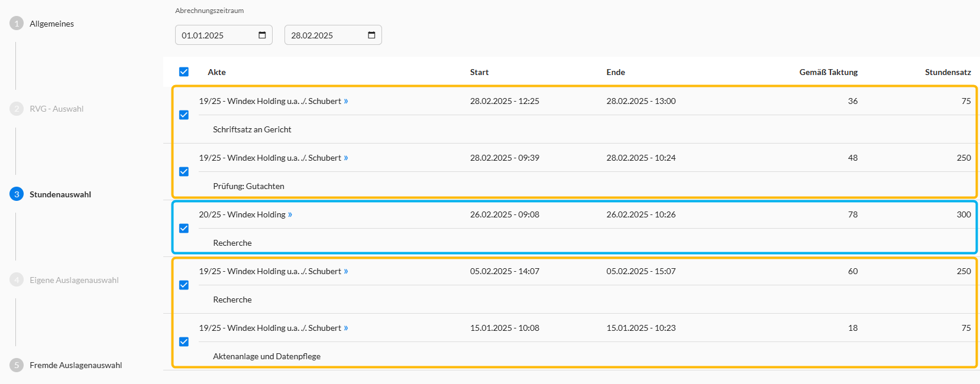Viewport: 980px width, 384px height.
Task: Go to the Allgemeines step
Action: (x=51, y=24)
